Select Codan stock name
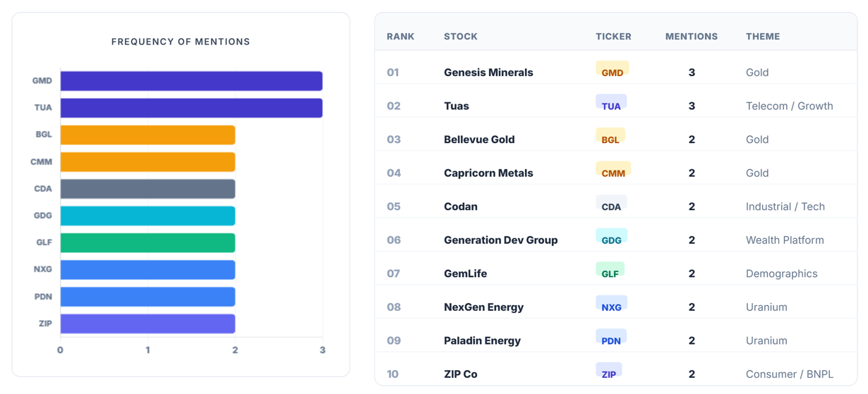 tap(461, 207)
